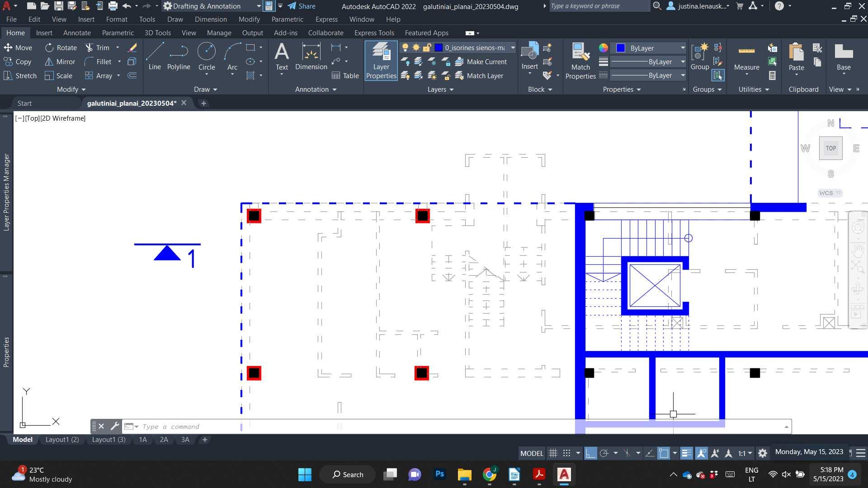Image resolution: width=868 pixels, height=488 pixels.
Task: Switch to Layout1 (2) tab
Action: (x=62, y=440)
